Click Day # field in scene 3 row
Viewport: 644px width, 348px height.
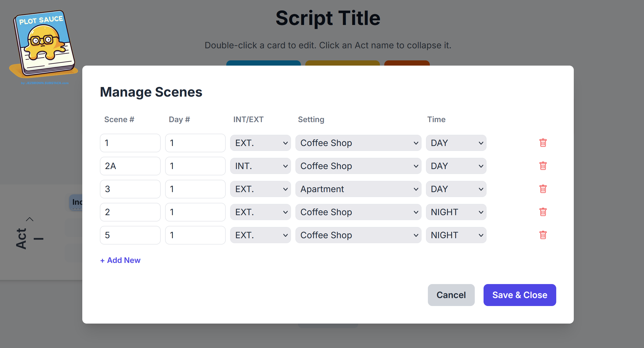click(x=195, y=189)
